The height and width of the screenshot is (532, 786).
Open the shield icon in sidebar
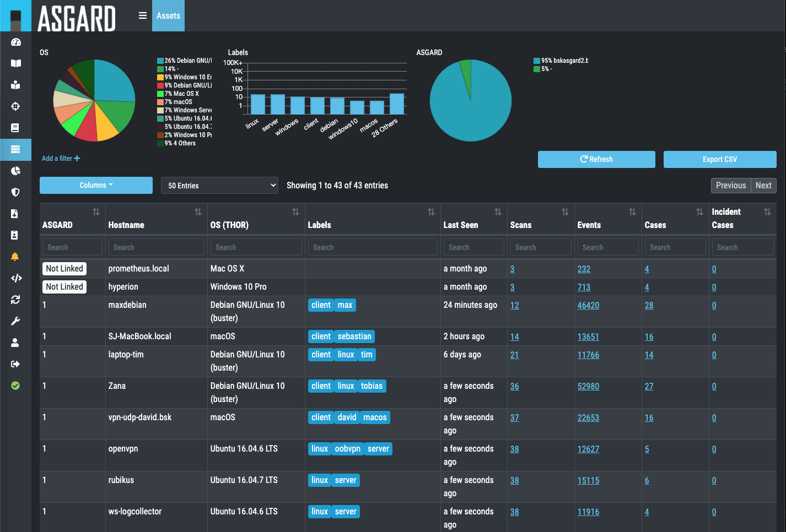pyautogui.click(x=15, y=192)
